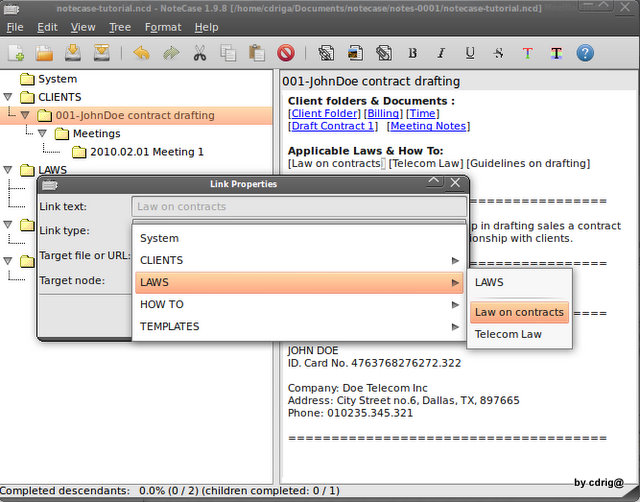Click the Insert picture icon

pyautogui.click(x=355, y=53)
